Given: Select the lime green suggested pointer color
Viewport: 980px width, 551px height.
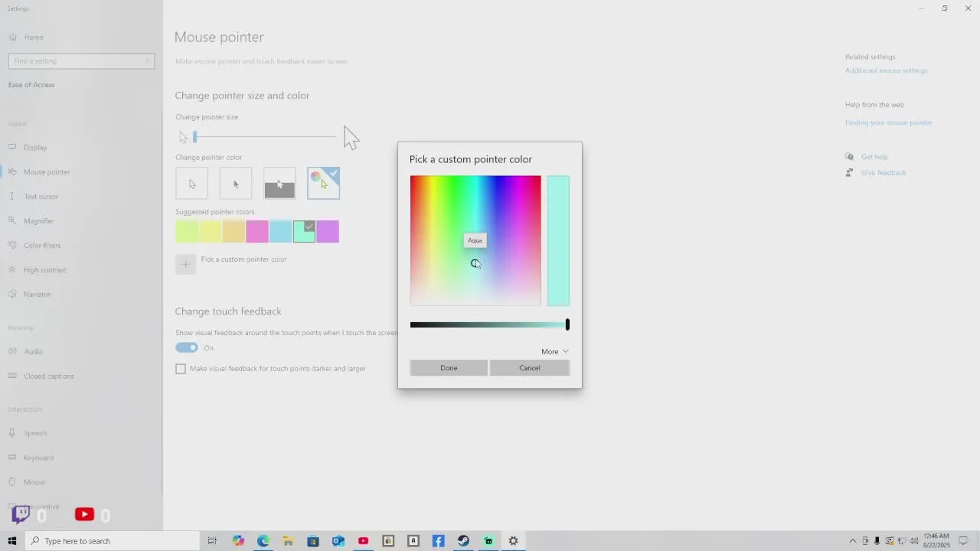Looking at the screenshot, I should 187,231.
